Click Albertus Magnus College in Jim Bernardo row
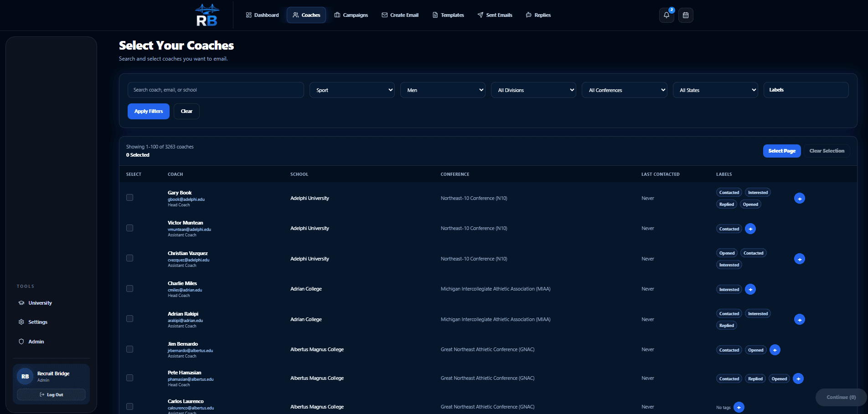The width and height of the screenshot is (868, 414). point(317,349)
